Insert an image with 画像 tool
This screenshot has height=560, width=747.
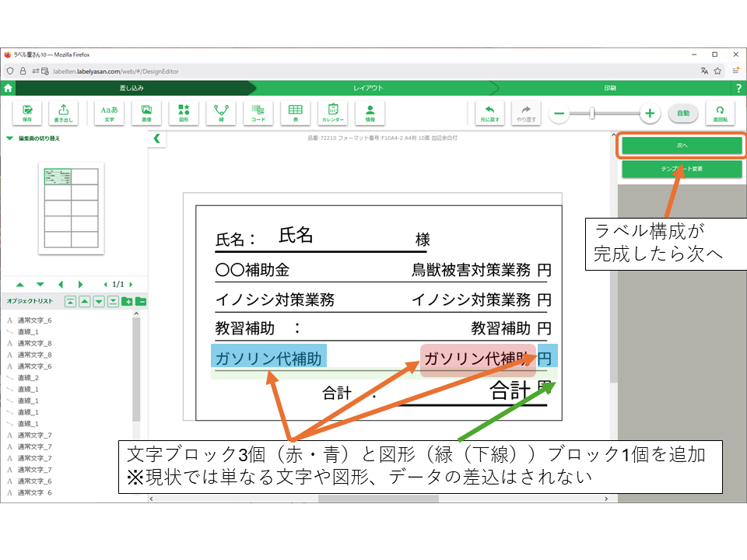pyautogui.click(x=146, y=113)
